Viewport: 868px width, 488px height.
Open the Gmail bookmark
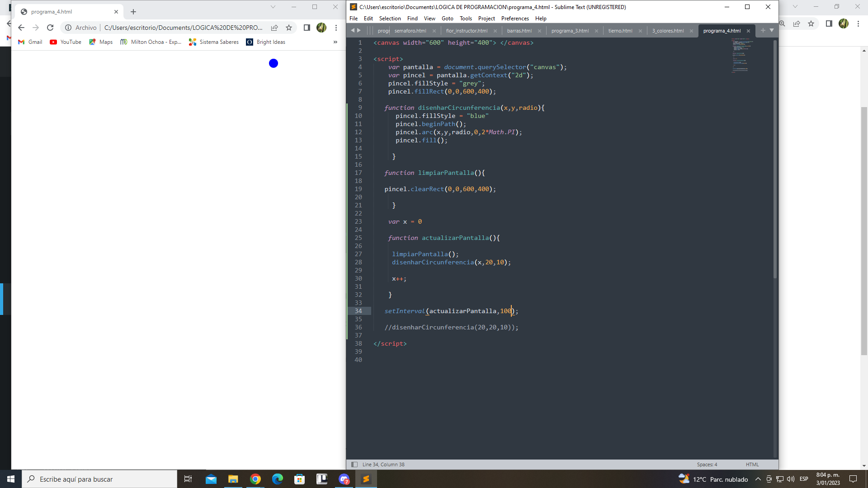[x=30, y=42]
